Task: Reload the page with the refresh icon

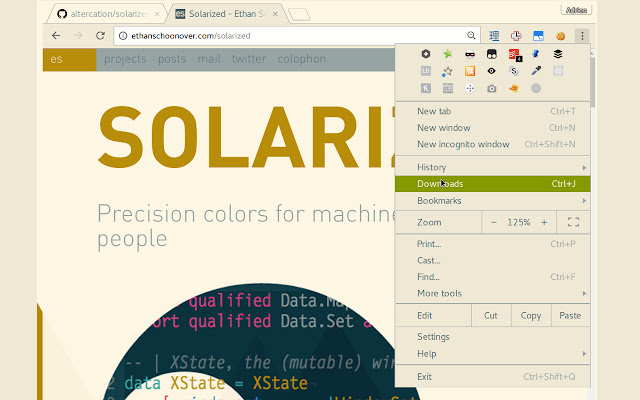Action: [100, 36]
